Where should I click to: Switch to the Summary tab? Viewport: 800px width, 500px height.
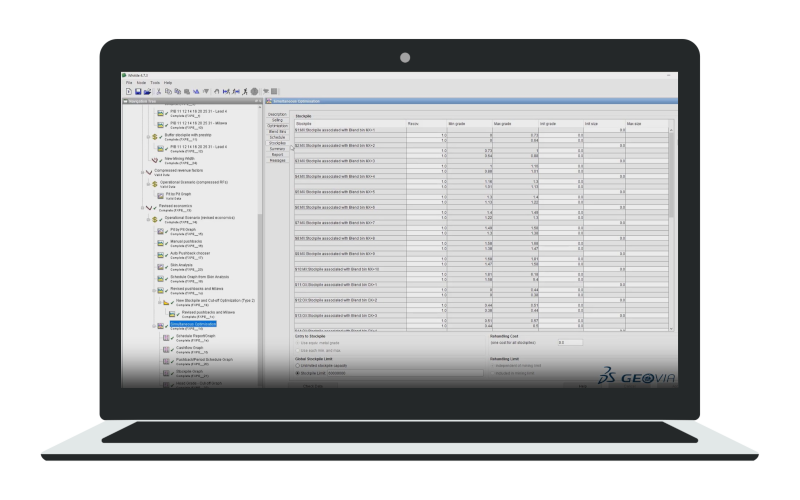point(277,149)
